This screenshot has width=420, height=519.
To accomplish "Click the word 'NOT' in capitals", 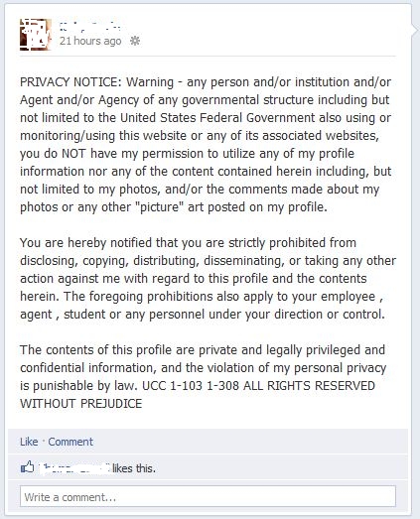I will (73, 153).
